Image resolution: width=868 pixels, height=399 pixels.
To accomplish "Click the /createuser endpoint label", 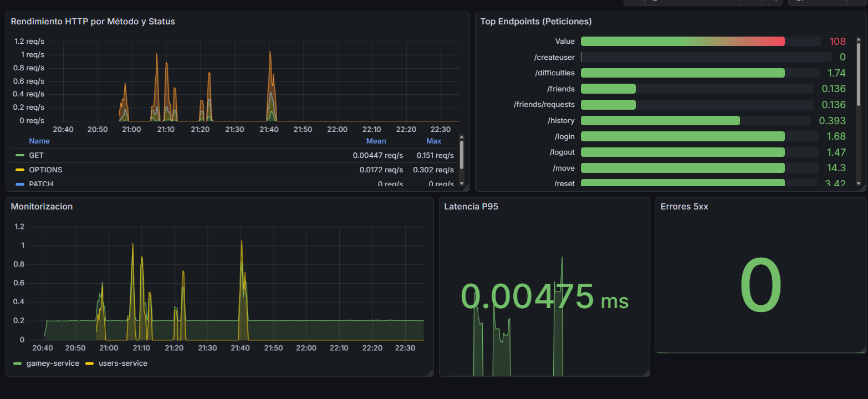I will tap(555, 57).
